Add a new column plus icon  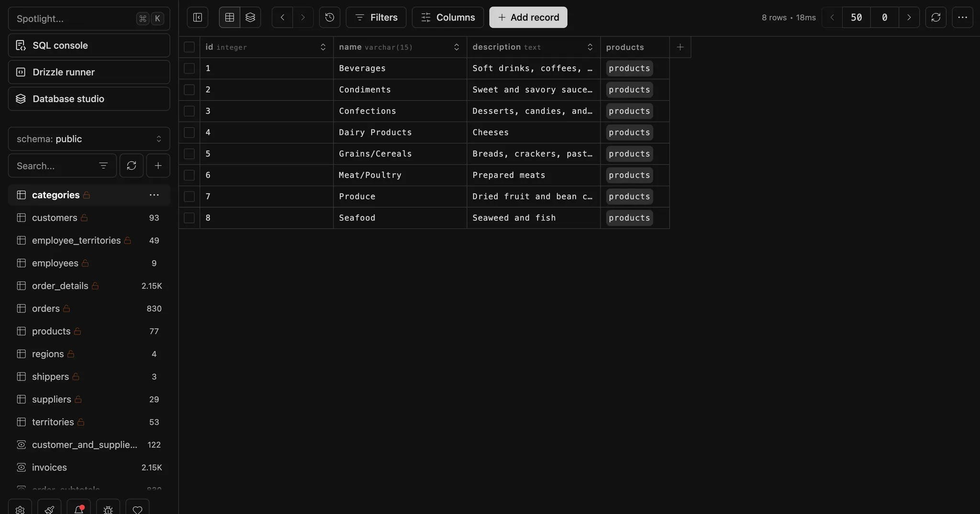680,47
